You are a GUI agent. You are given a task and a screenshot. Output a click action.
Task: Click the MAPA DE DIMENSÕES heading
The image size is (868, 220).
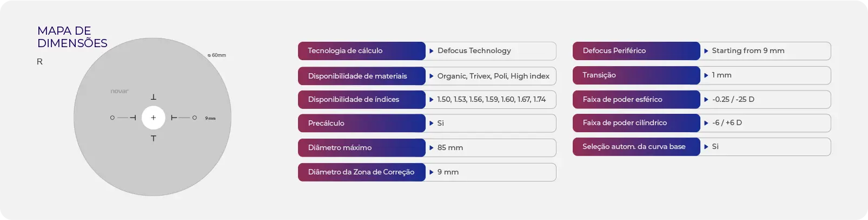pos(72,37)
